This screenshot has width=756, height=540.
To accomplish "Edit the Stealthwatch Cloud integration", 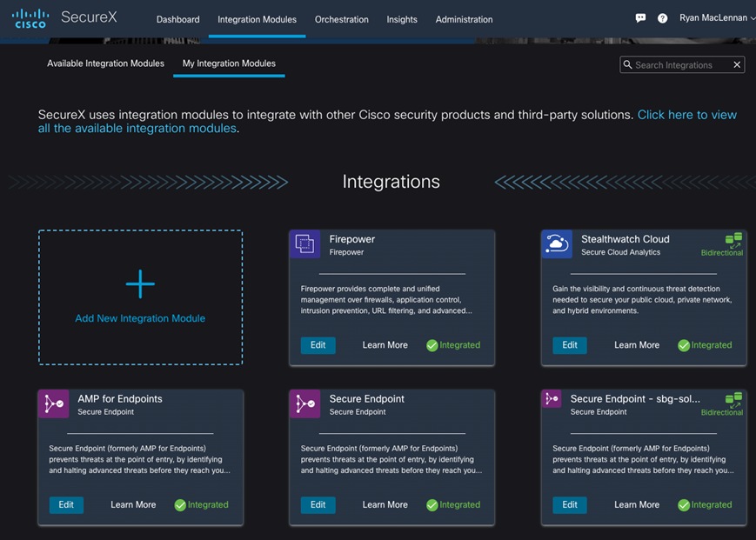I will coord(570,345).
